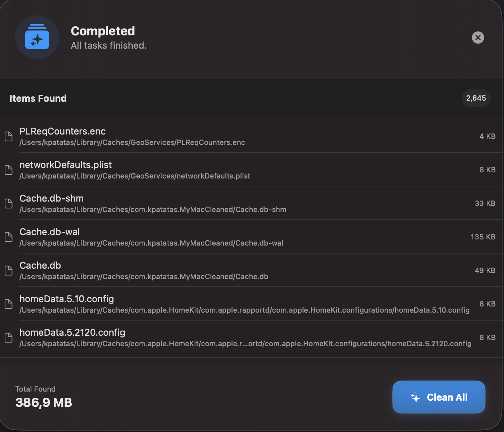Click the Completed title text
Screen dimensions: 504x432
pos(103,31)
